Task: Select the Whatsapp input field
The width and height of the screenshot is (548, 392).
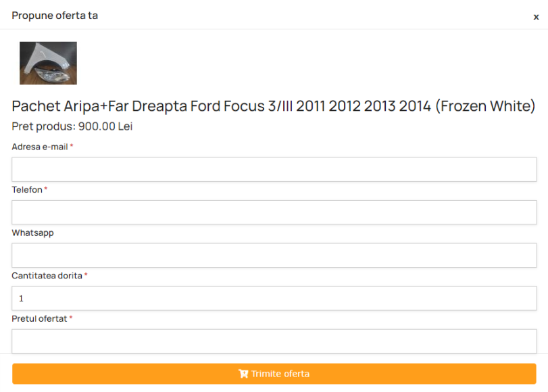Action: [274, 255]
